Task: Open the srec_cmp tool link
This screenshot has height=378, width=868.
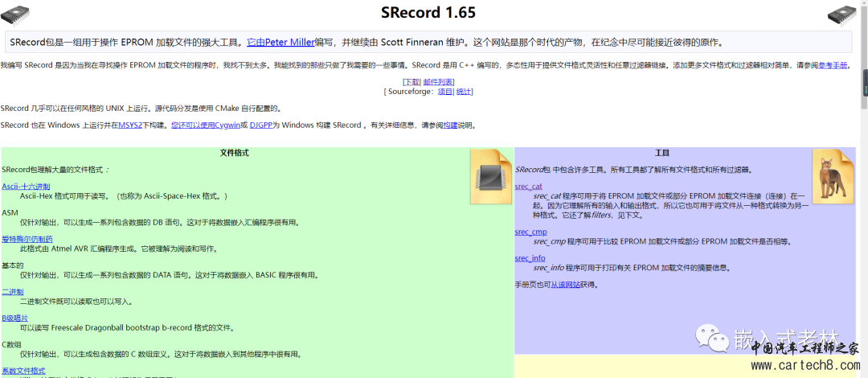Action: coord(530,232)
